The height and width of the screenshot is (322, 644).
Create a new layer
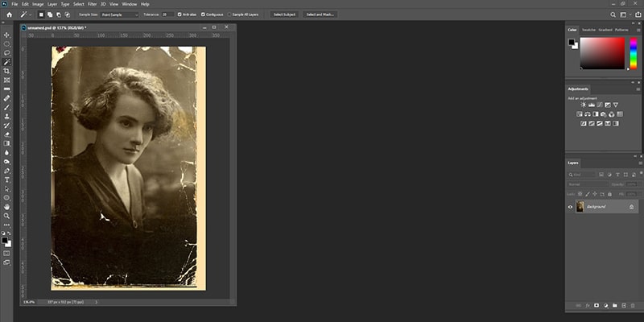624,306
